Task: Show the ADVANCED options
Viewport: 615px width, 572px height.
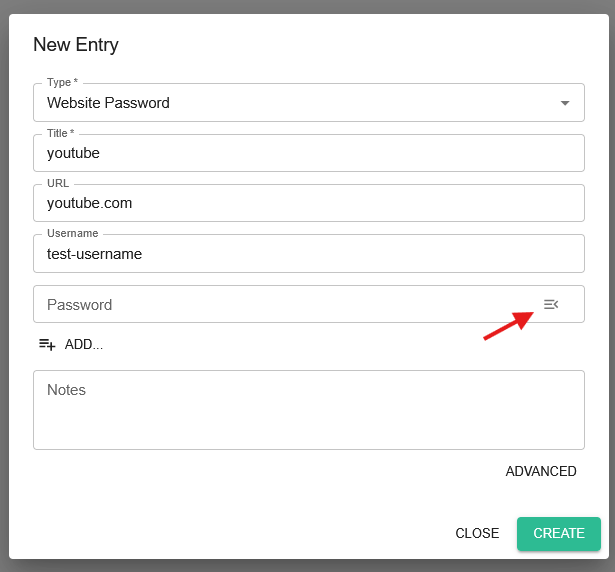Action: pos(541,471)
